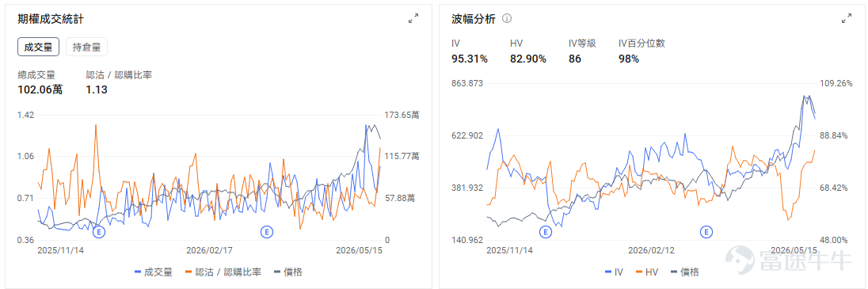Screen dimensions: 868x289
Task: Click the 2026/02/17 date axis label
Action: click(x=209, y=250)
